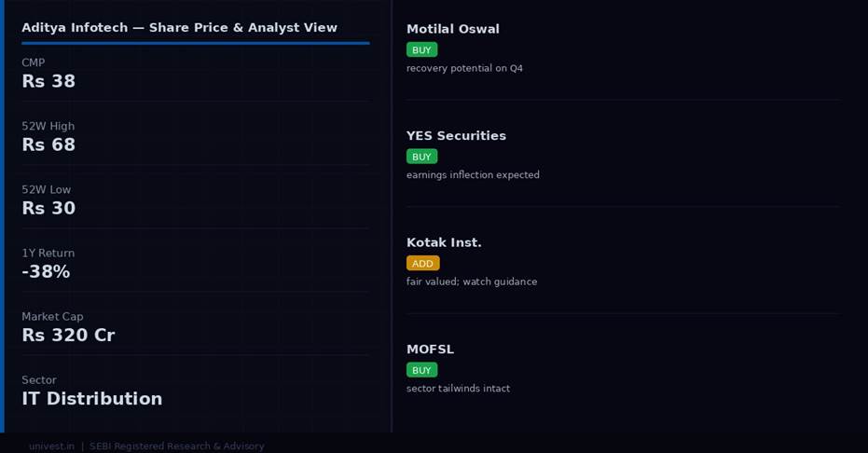
Task: Select the Kotak Inst. analyst heading
Action: point(444,242)
